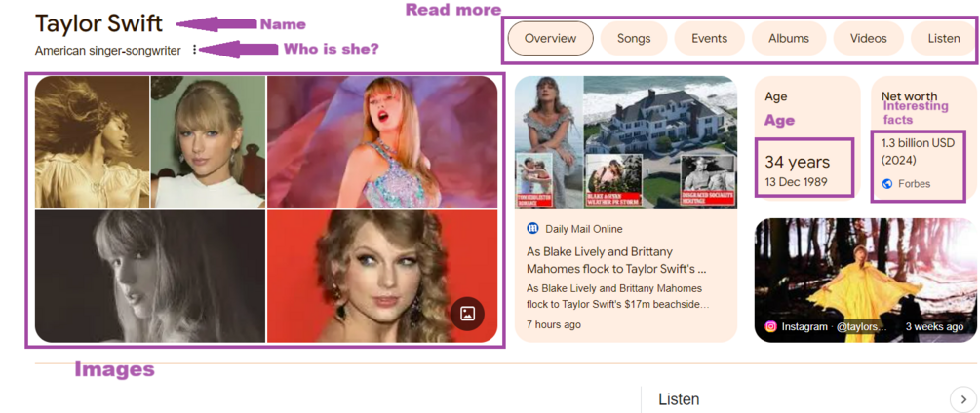The height and width of the screenshot is (413, 980).
Task: Open the black-and-white portrait photo
Action: point(150,277)
